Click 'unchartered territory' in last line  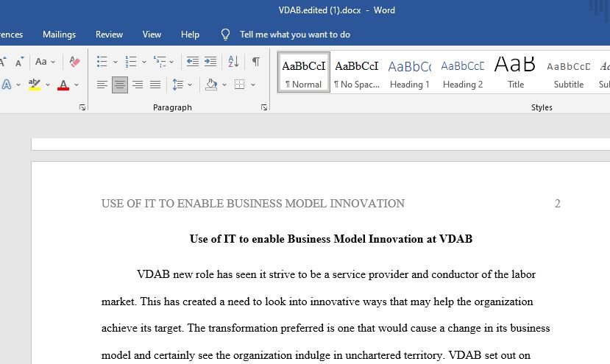(394, 355)
